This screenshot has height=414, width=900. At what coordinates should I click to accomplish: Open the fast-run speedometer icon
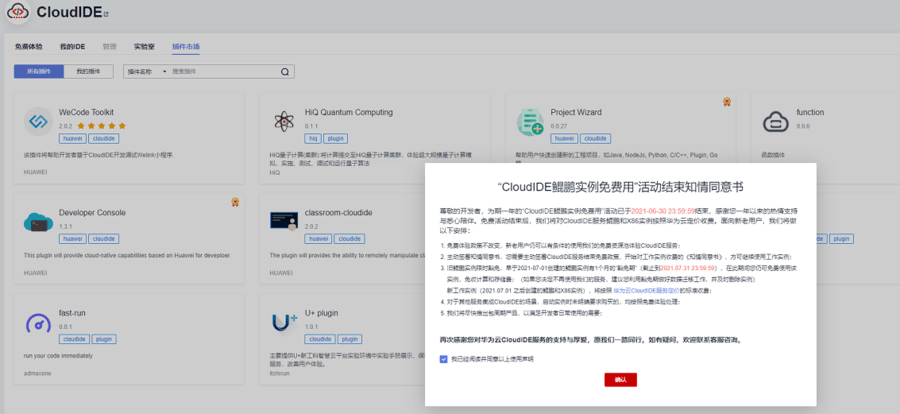38,323
